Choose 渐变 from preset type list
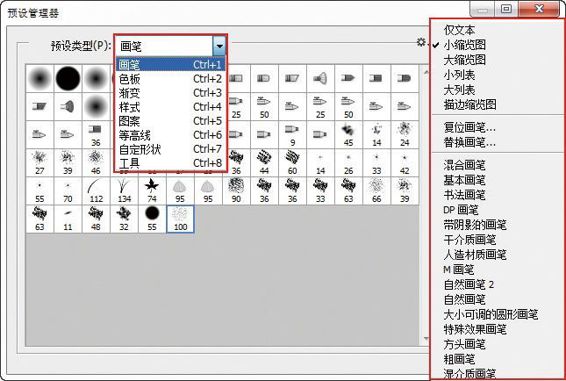 pos(170,93)
